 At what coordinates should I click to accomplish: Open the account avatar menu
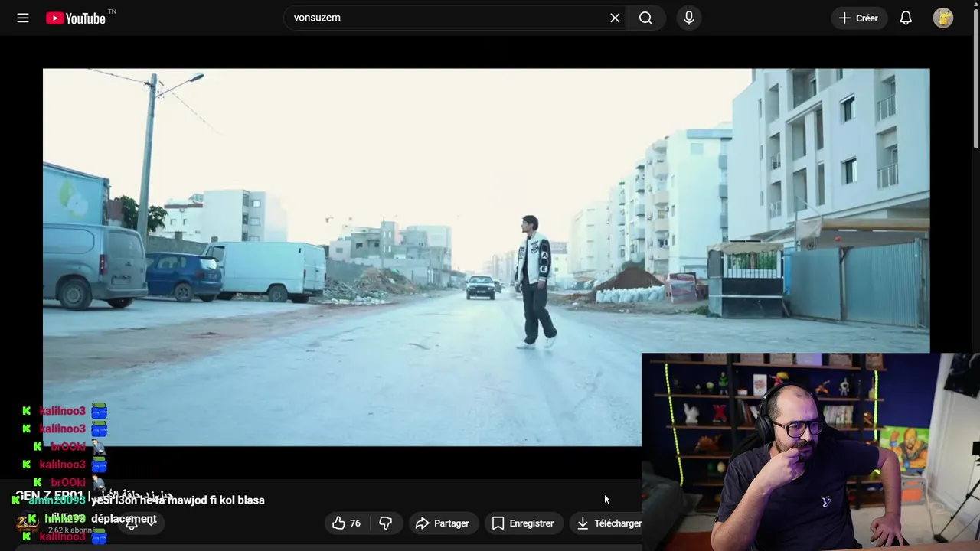[943, 18]
